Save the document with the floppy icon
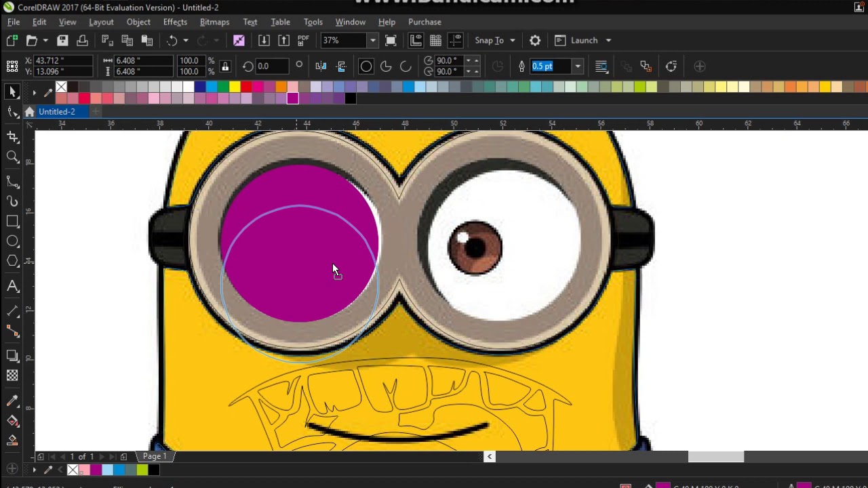The height and width of the screenshot is (488, 868). coord(62,41)
